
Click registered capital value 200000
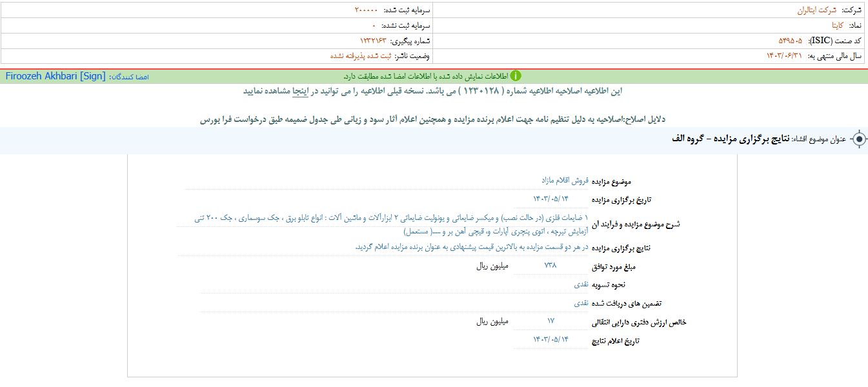tap(366, 10)
